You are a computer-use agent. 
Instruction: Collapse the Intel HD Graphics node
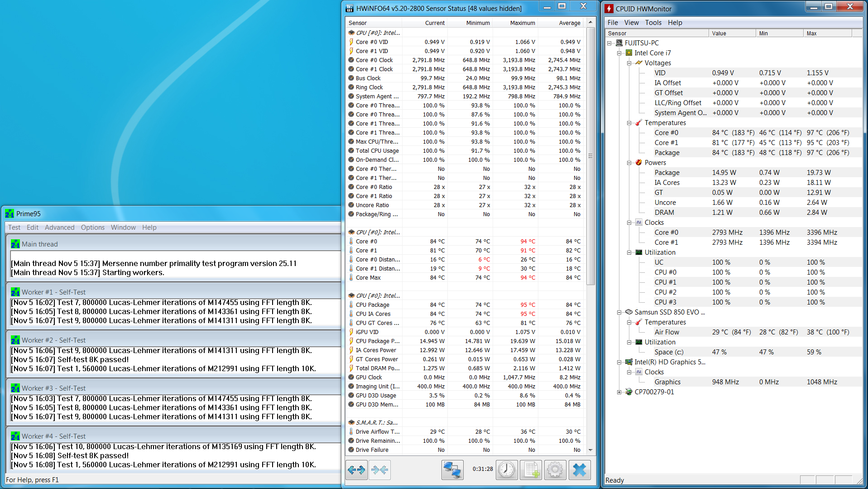(x=619, y=362)
